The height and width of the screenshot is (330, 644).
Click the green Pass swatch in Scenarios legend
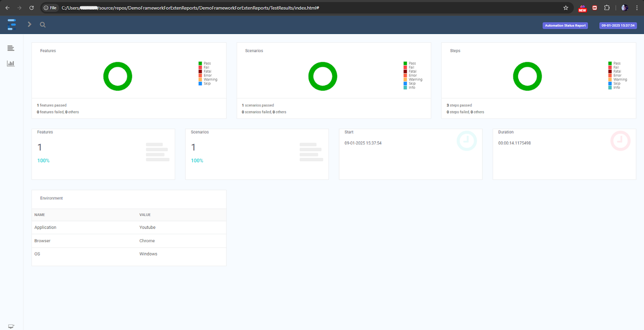tap(405, 64)
